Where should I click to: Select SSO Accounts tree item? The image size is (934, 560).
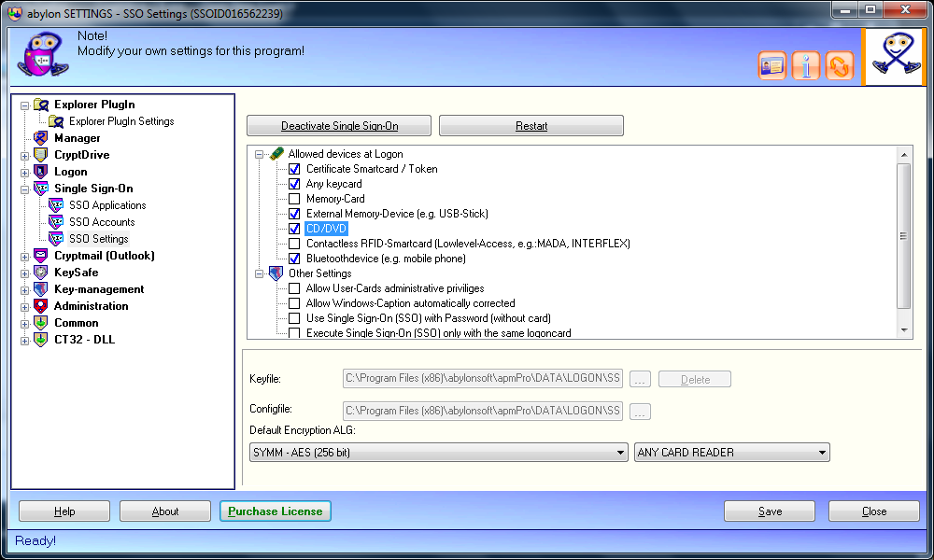point(102,222)
